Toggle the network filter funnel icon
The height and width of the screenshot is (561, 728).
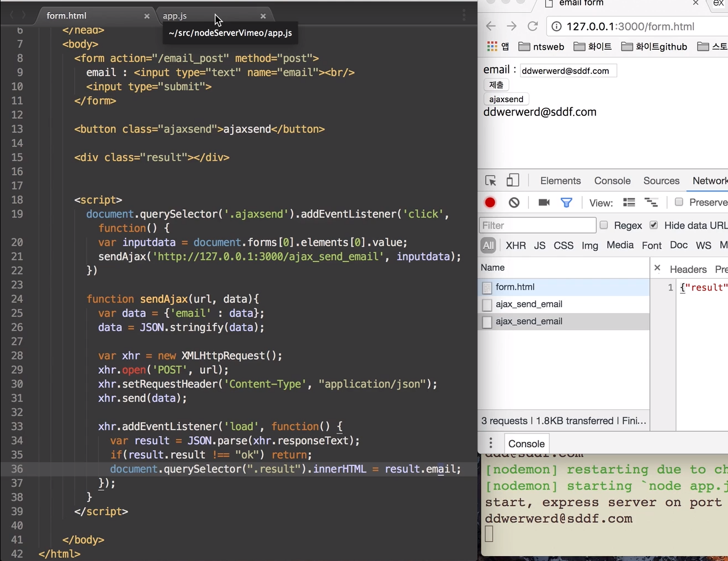pyautogui.click(x=566, y=203)
